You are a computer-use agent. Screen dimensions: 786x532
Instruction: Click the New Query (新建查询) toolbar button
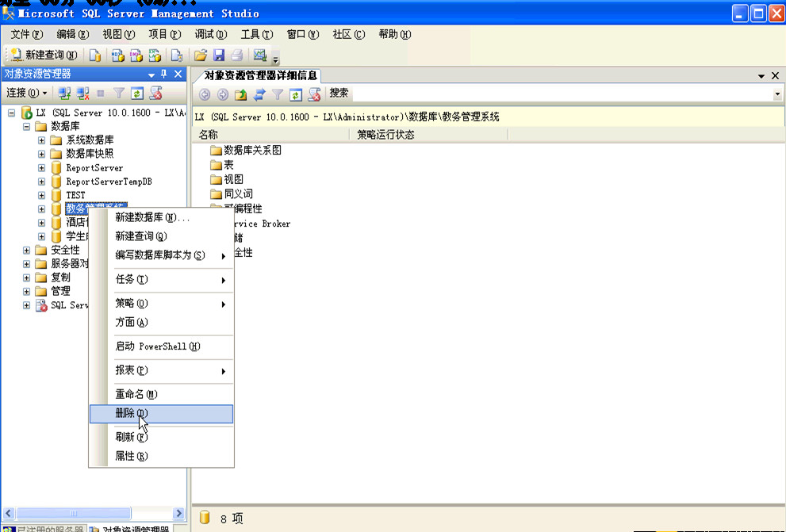(44, 55)
